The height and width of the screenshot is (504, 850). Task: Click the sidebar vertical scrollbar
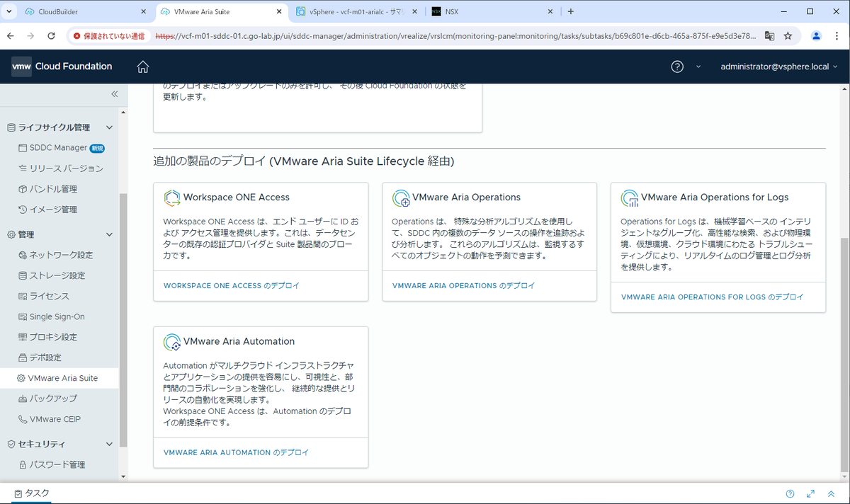coord(123,320)
